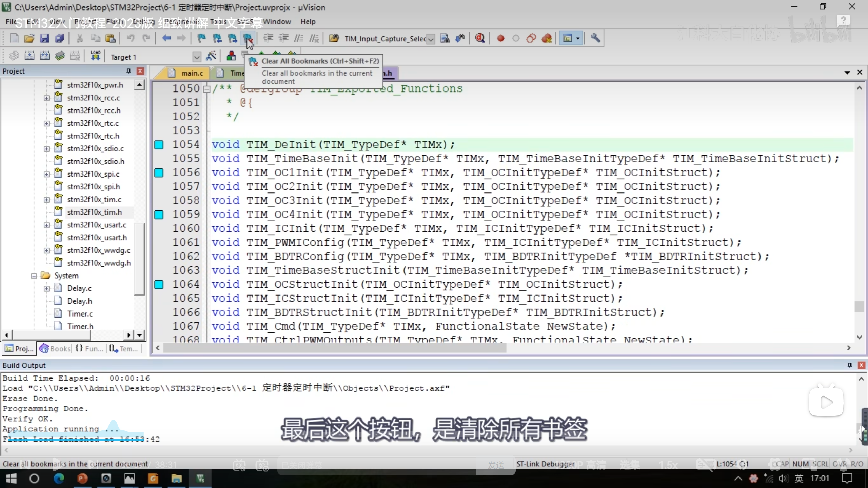The height and width of the screenshot is (488, 868).
Task: Select Timer.c in the Project tree
Action: click(80, 313)
